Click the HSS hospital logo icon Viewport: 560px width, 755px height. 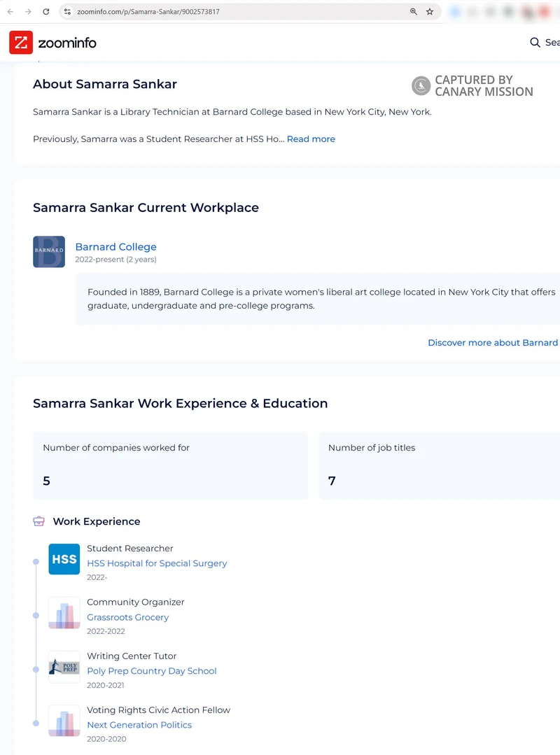pyautogui.click(x=64, y=559)
